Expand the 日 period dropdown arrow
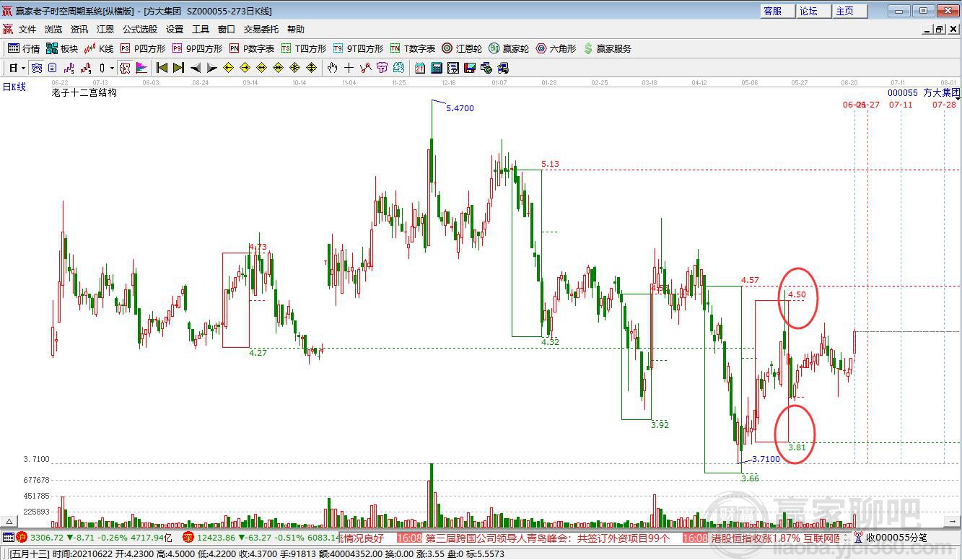Image resolution: width=962 pixels, height=560 pixels. pyautogui.click(x=24, y=68)
